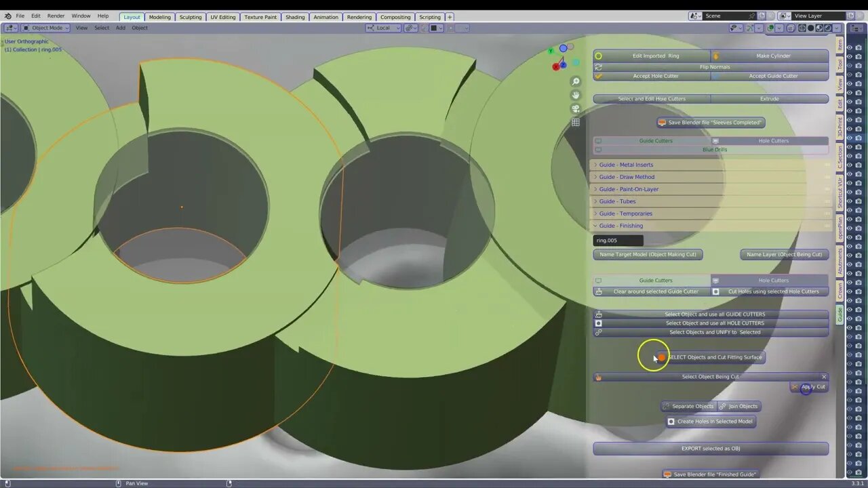Image resolution: width=868 pixels, height=488 pixels.
Task: Click Clear around selected Guide Cutter
Action: (x=652, y=291)
